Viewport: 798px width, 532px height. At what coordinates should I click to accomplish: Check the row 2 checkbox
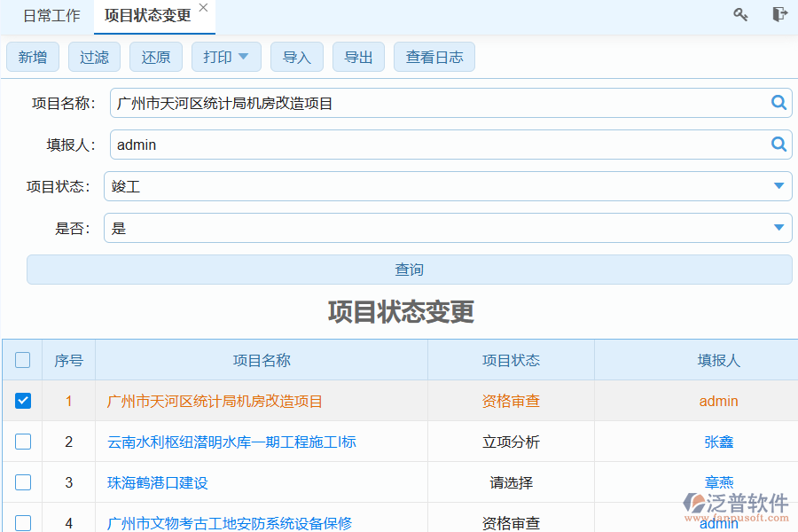[23, 442]
